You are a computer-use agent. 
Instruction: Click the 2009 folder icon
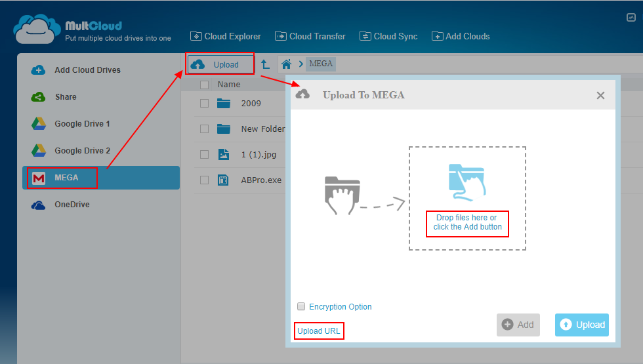pos(224,104)
